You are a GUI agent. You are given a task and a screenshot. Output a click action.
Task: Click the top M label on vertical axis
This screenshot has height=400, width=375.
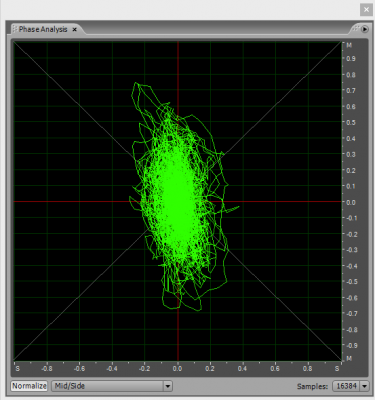coord(349,45)
